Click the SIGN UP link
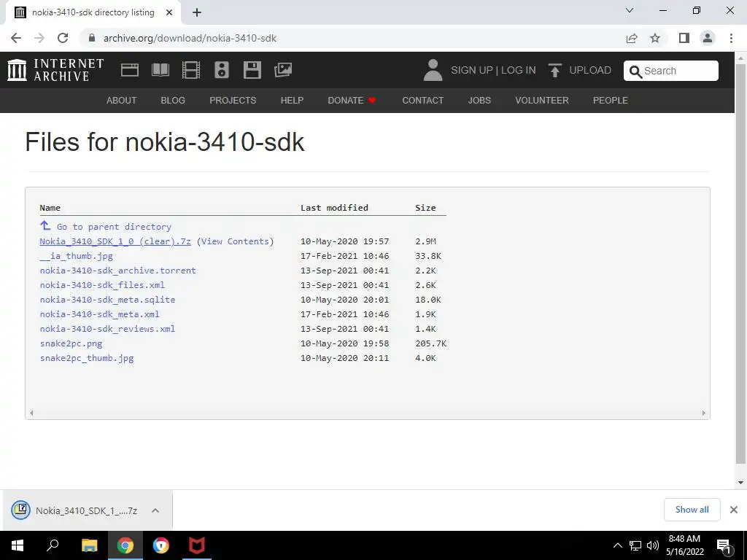 (472, 71)
